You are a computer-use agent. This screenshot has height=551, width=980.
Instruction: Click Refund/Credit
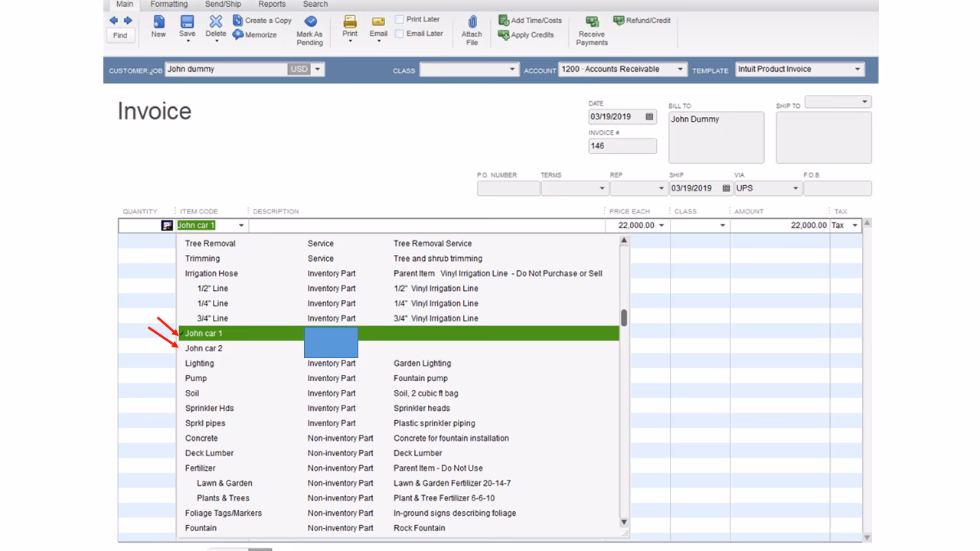pyautogui.click(x=642, y=21)
